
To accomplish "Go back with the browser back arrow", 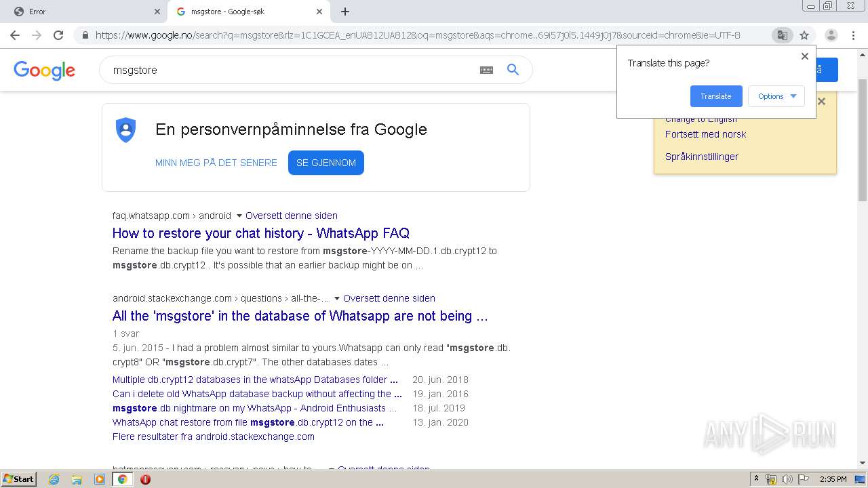I will coord(15,35).
